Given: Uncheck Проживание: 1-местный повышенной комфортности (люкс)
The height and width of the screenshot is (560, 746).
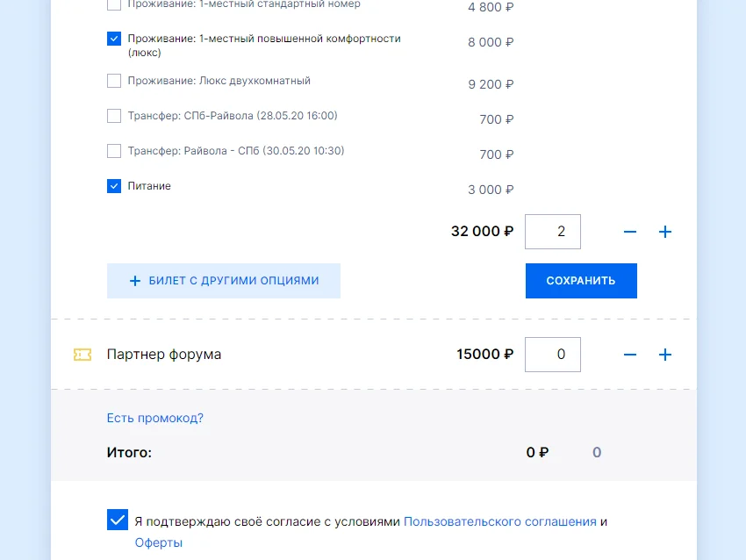Looking at the screenshot, I should [x=113, y=39].
